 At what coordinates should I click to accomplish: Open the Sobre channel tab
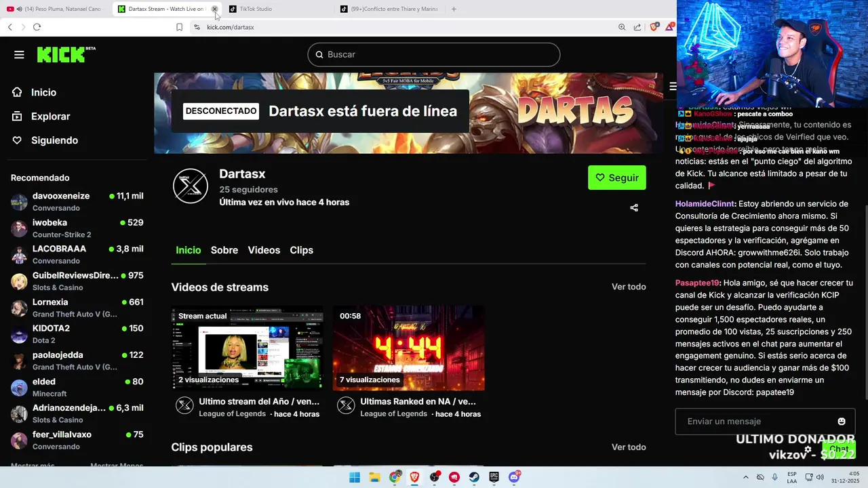(x=224, y=250)
